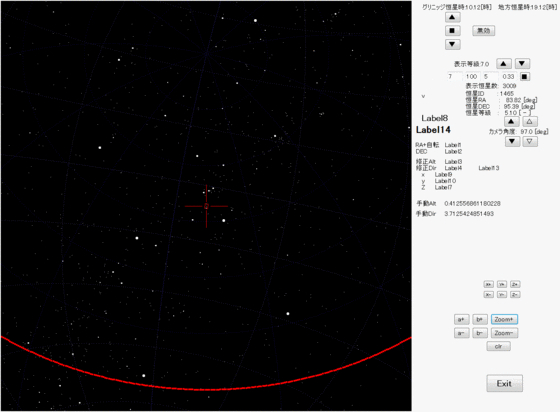
Task: Click outlined down triangle below カメラ角度
Action: [x=530, y=141]
